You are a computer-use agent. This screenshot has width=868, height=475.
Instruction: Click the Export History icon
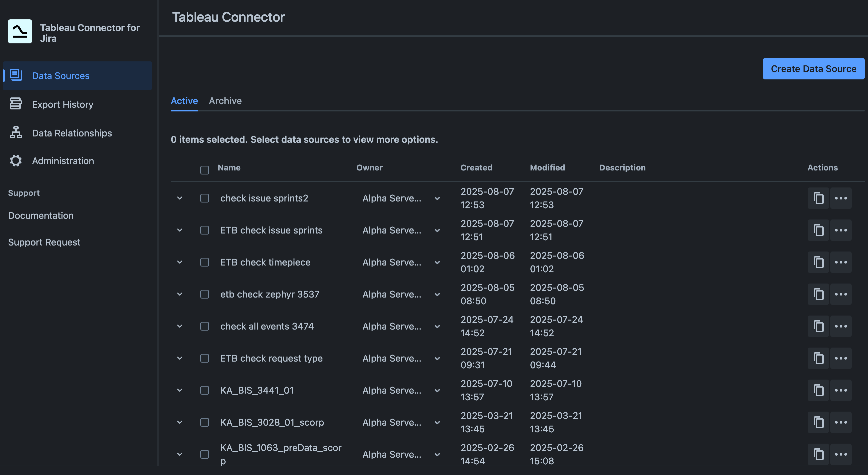(x=15, y=104)
